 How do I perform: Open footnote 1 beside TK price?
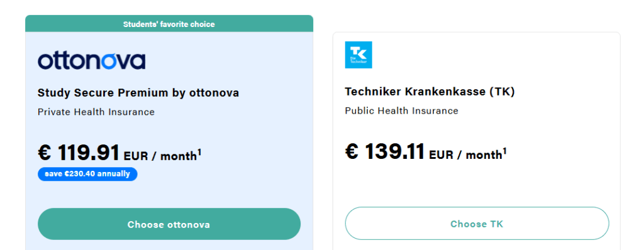pos(505,151)
